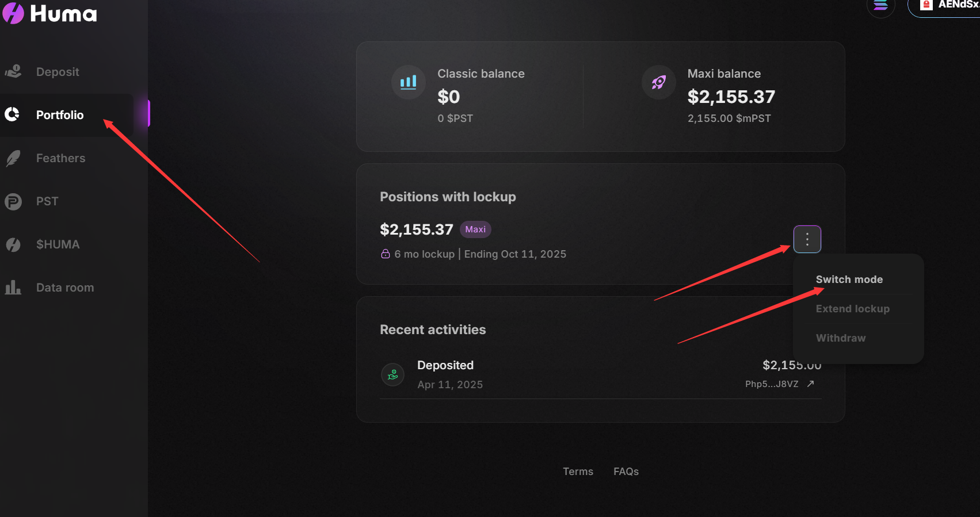This screenshot has height=517, width=980.
Task: Click the Maxi balance rocket icon
Action: click(659, 82)
